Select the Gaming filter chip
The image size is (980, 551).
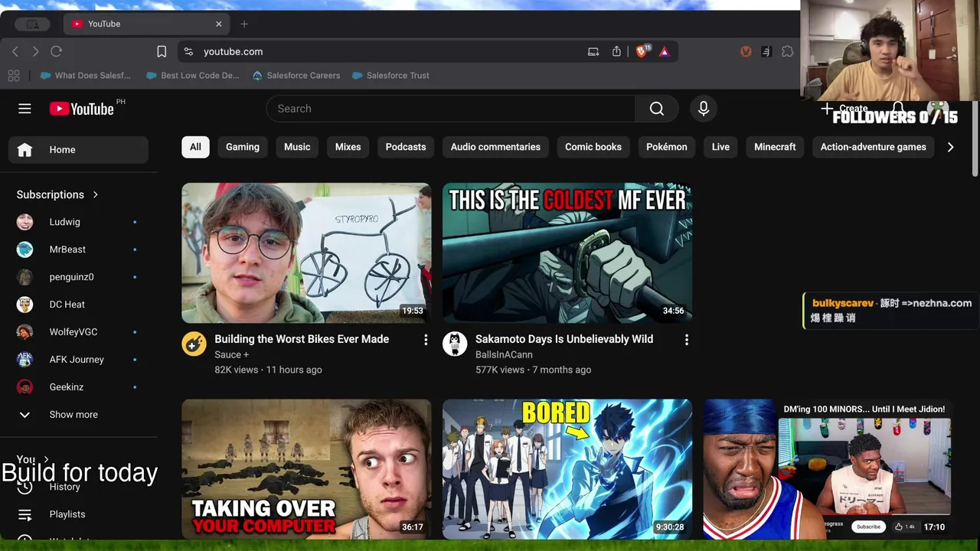243,147
